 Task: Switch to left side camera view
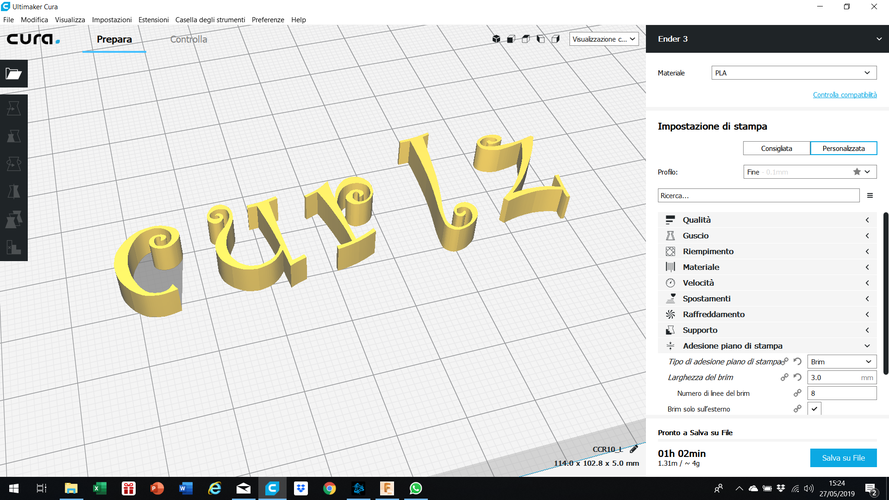[540, 39]
